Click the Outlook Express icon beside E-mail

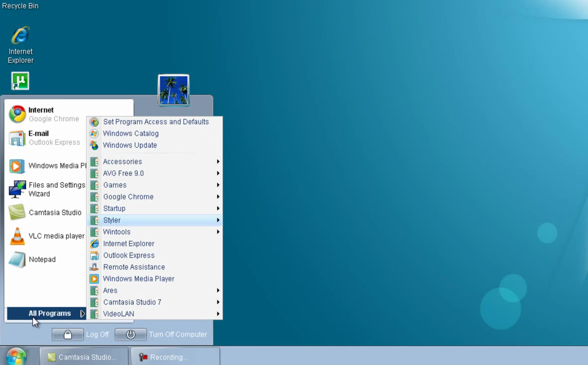[17, 138]
